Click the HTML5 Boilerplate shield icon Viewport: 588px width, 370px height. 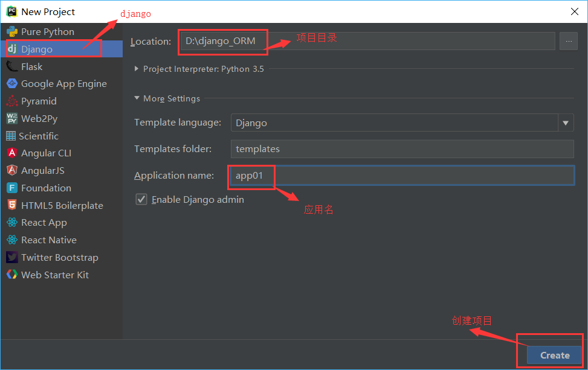pyautogui.click(x=12, y=205)
